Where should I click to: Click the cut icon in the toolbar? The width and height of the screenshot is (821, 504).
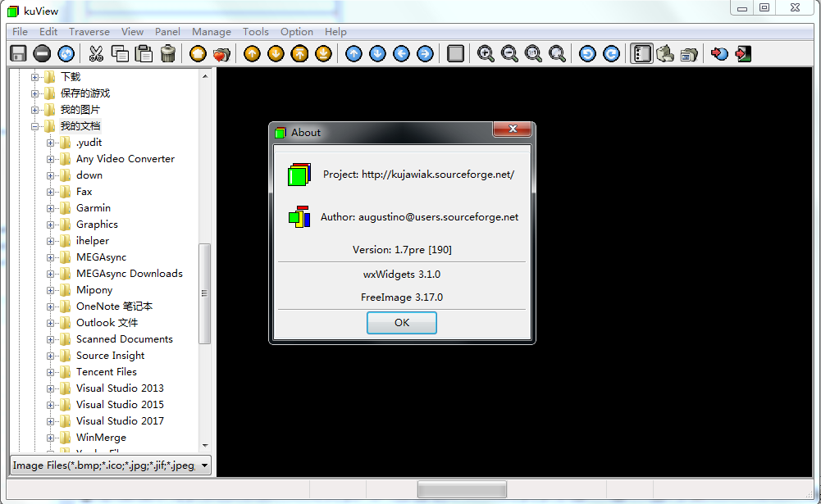[x=95, y=53]
